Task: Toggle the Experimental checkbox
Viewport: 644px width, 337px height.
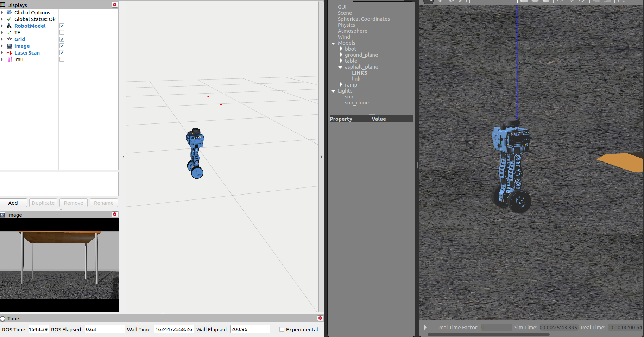Action: click(282, 330)
